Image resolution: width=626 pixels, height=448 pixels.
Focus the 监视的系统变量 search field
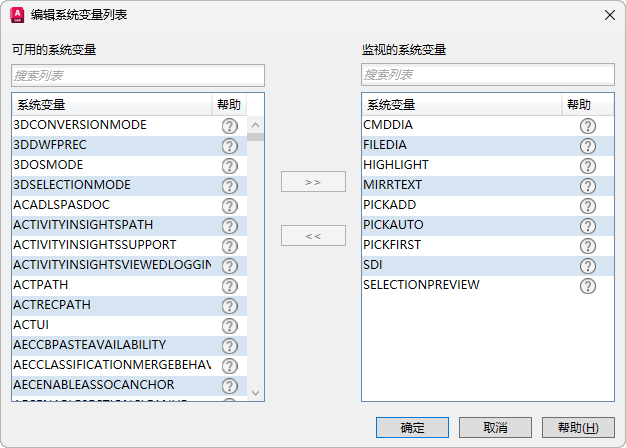click(488, 75)
